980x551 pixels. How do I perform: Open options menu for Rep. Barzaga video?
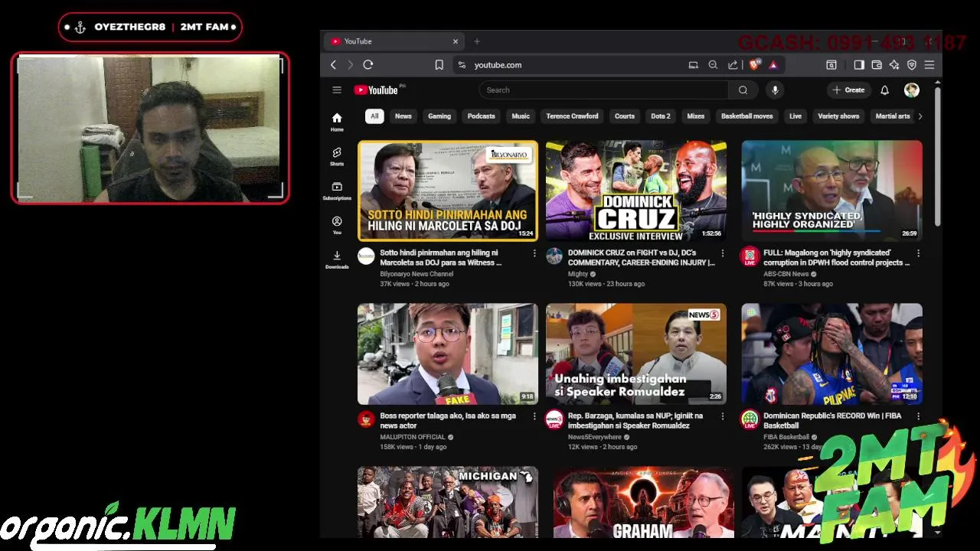pyautogui.click(x=722, y=416)
